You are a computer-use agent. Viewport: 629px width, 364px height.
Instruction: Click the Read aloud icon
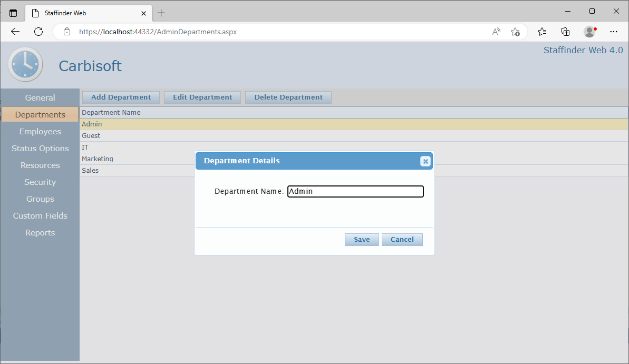click(x=496, y=32)
